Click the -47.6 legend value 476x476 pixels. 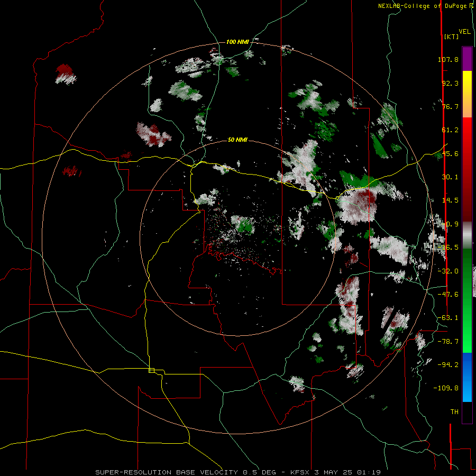click(x=448, y=295)
